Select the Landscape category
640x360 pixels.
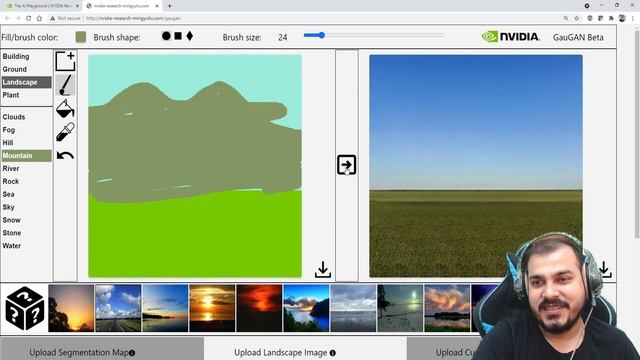[x=27, y=82]
